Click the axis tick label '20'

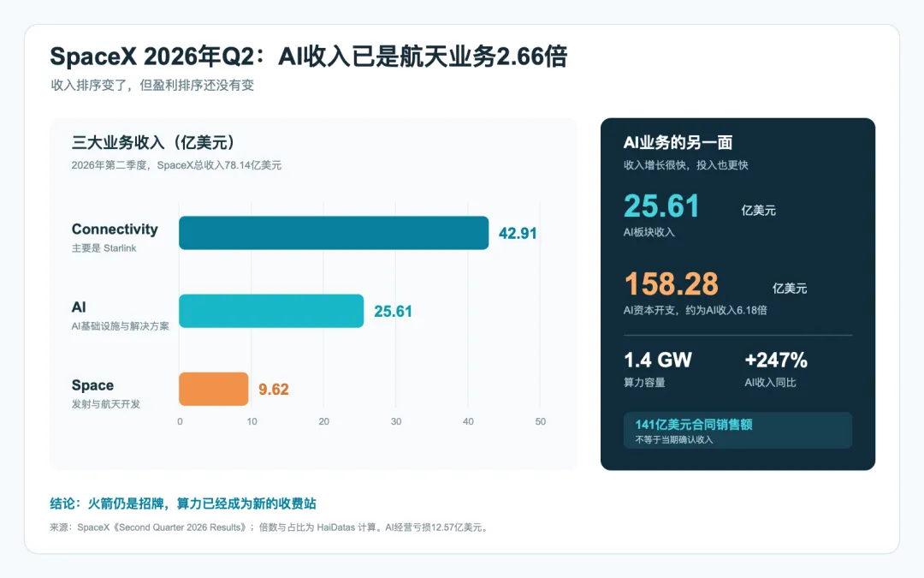pos(323,421)
